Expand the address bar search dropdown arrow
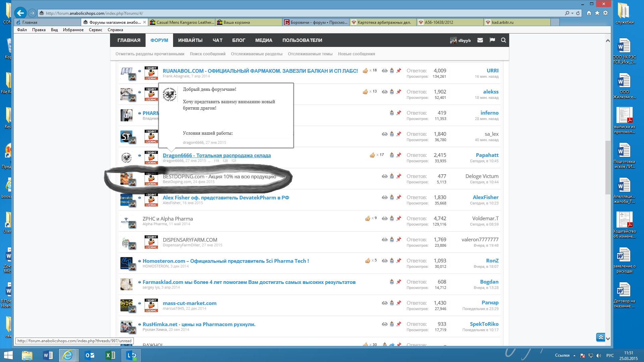644x362 pixels. [572, 13]
